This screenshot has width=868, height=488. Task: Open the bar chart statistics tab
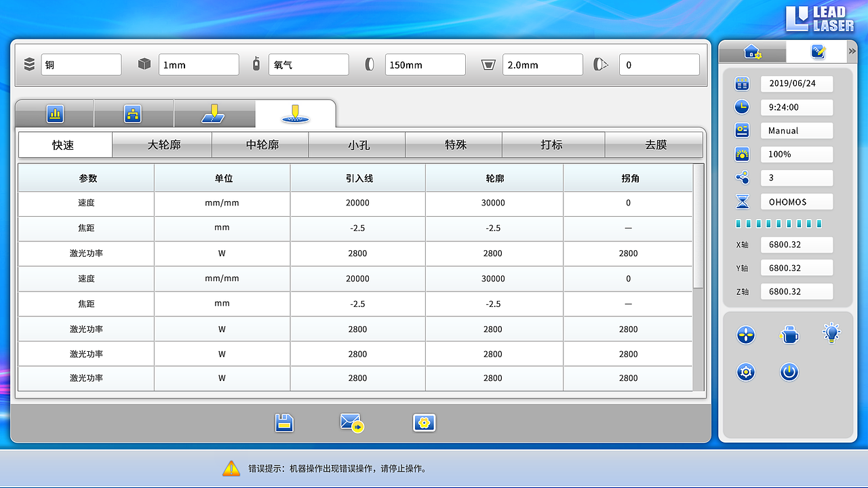(x=55, y=114)
